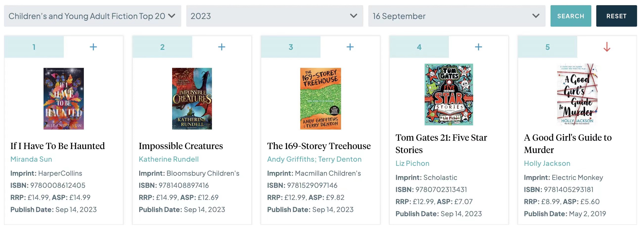Open A Good Girl's Guide to Murder cover
Image resolution: width=644 pixels, height=230 pixels.
[x=577, y=94]
